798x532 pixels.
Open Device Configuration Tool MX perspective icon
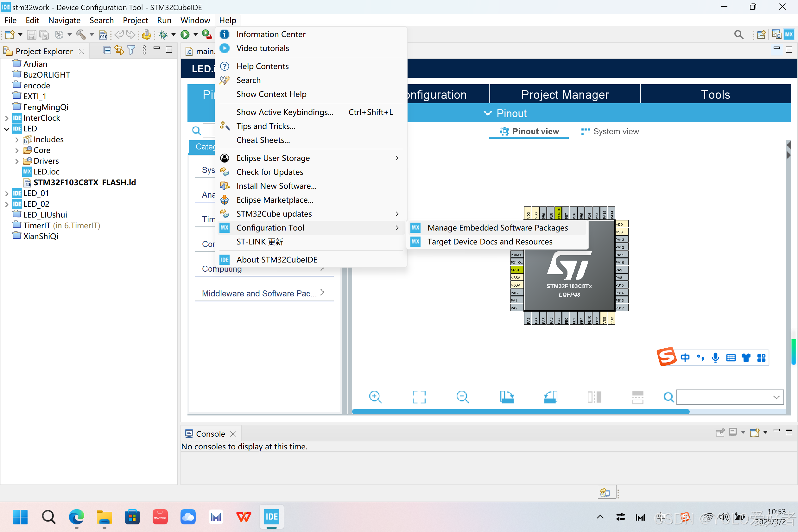(x=789, y=35)
